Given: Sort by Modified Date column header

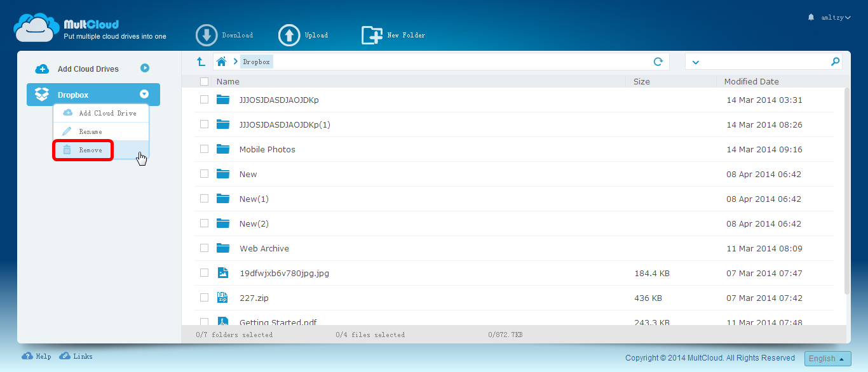Looking at the screenshot, I should pyautogui.click(x=752, y=81).
